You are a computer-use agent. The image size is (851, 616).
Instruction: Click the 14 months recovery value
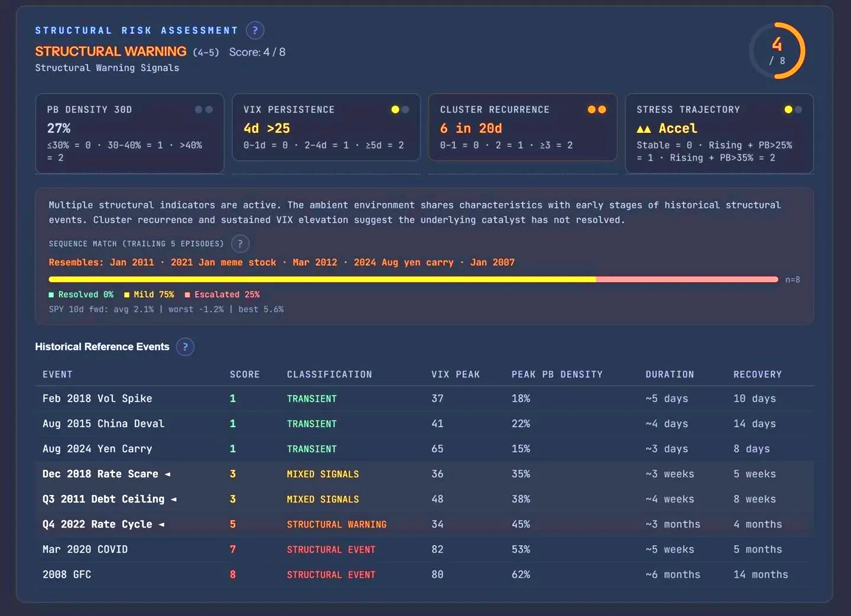click(761, 575)
